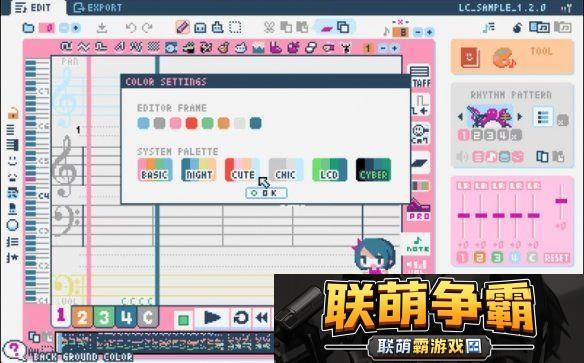Image resolution: width=584 pixels, height=363 pixels.
Task: Click the bomb icon in top right
Action: click(x=517, y=28)
